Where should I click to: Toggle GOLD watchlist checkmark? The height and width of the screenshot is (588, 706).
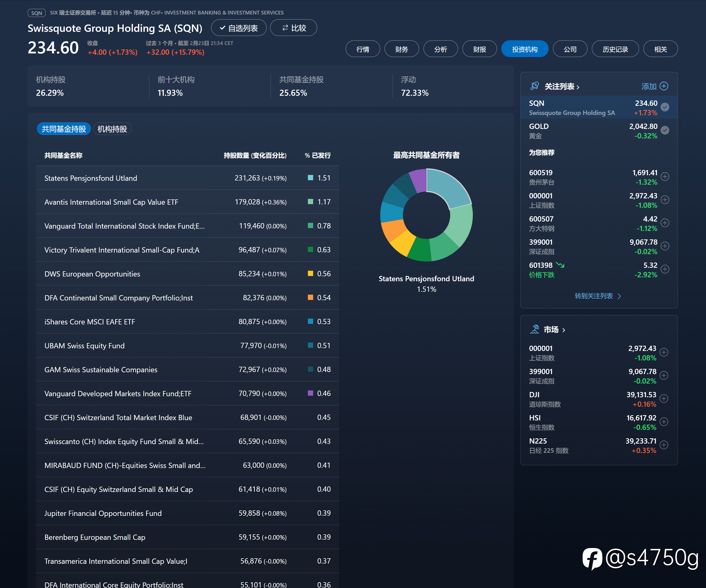click(x=665, y=130)
